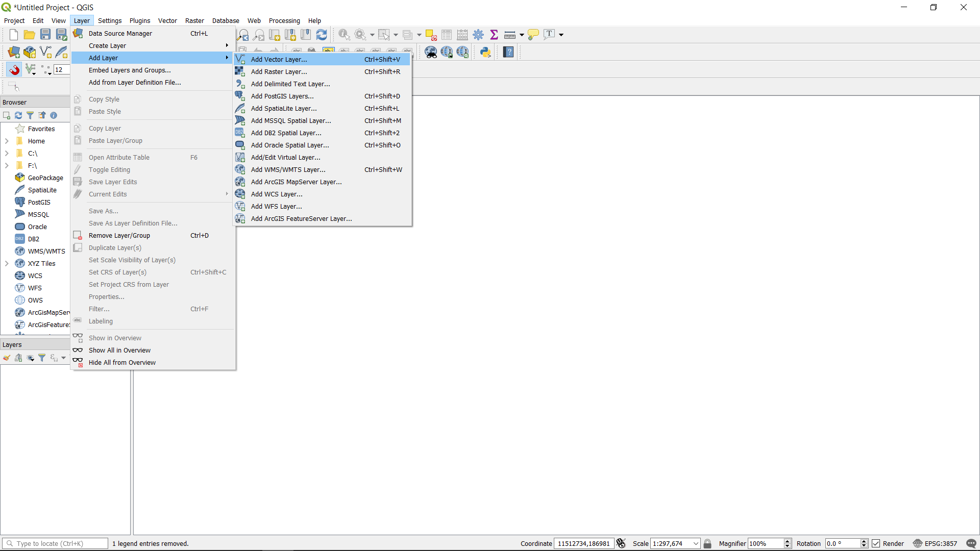
Task: Click the Type to locate search field
Action: pyautogui.click(x=56, y=543)
